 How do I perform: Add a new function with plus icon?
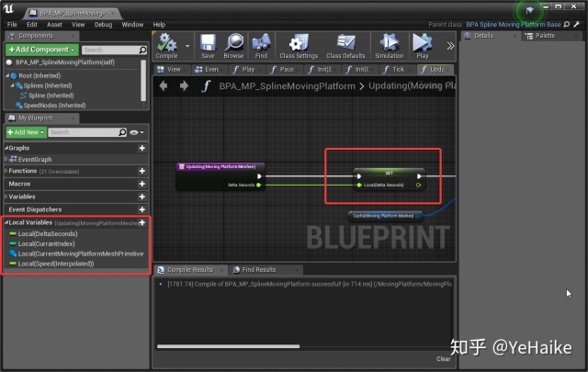point(142,171)
